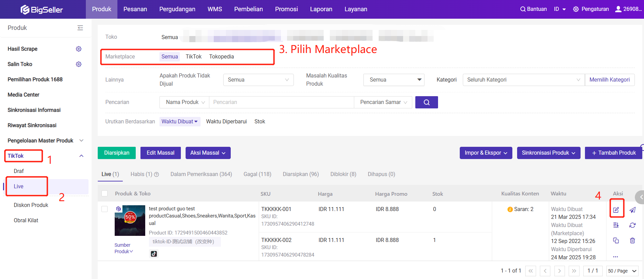The width and height of the screenshot is (644, 279).
Task: Open the Pesanan top menu
Action: 135,9
